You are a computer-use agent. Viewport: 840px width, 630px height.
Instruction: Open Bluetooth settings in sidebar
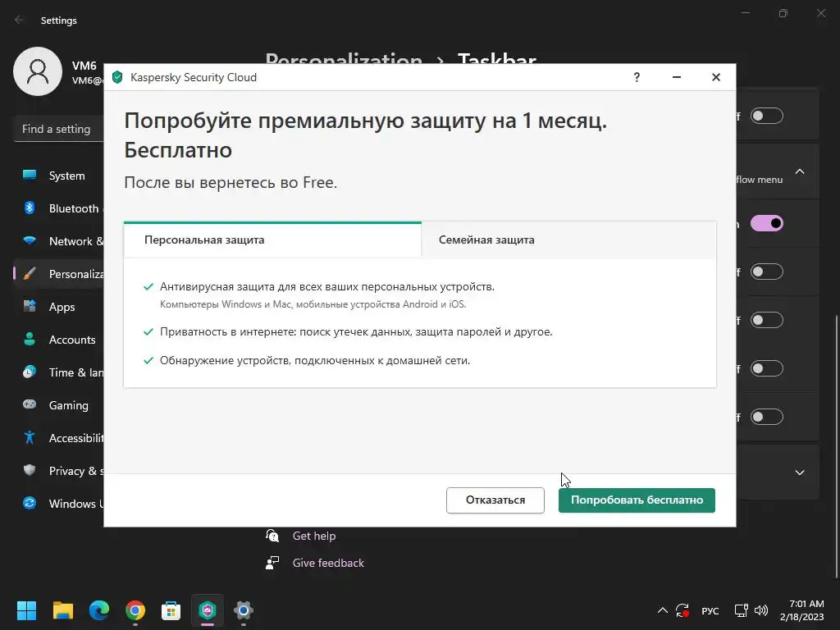point(59,208)
